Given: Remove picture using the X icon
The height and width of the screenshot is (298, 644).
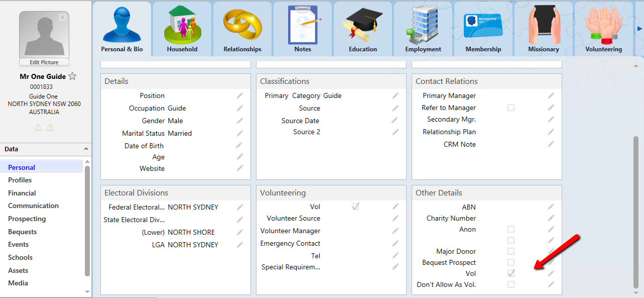Looking at the screenshot, I should (x=62, y=17).
